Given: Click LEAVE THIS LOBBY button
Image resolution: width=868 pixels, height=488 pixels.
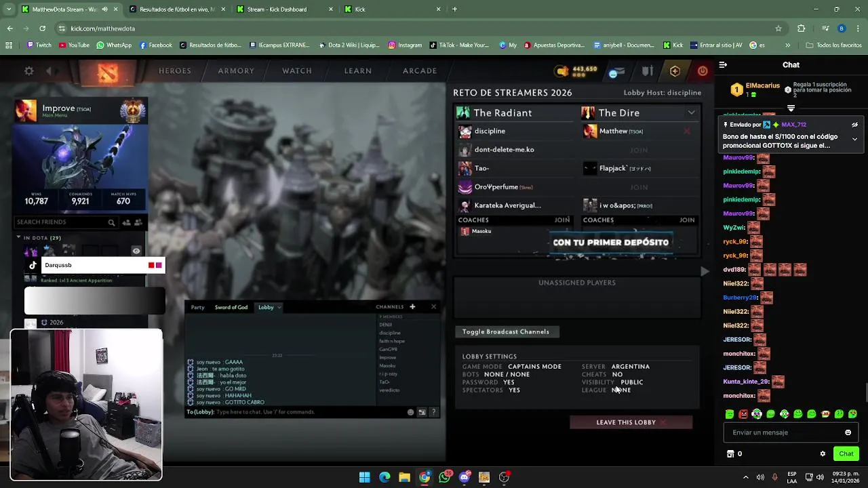Looking at the screenshot, I should click(x=631, y=422).
